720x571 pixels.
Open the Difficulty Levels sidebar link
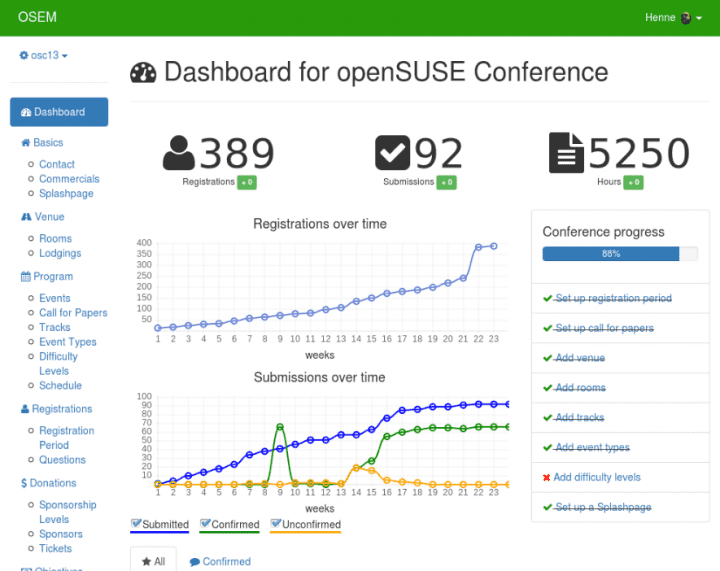point(58,364)
